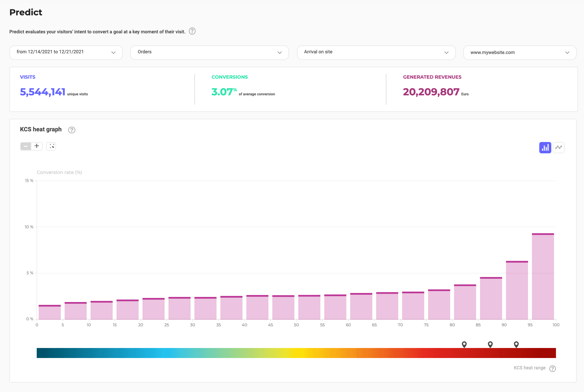Click the tallest bar at 95-100
This screenshot has width=584, height=392.
[543, 277]
